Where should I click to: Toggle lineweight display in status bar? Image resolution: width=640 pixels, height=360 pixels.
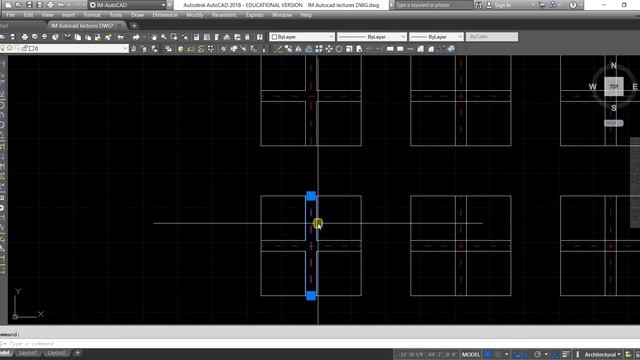[565, 354]
